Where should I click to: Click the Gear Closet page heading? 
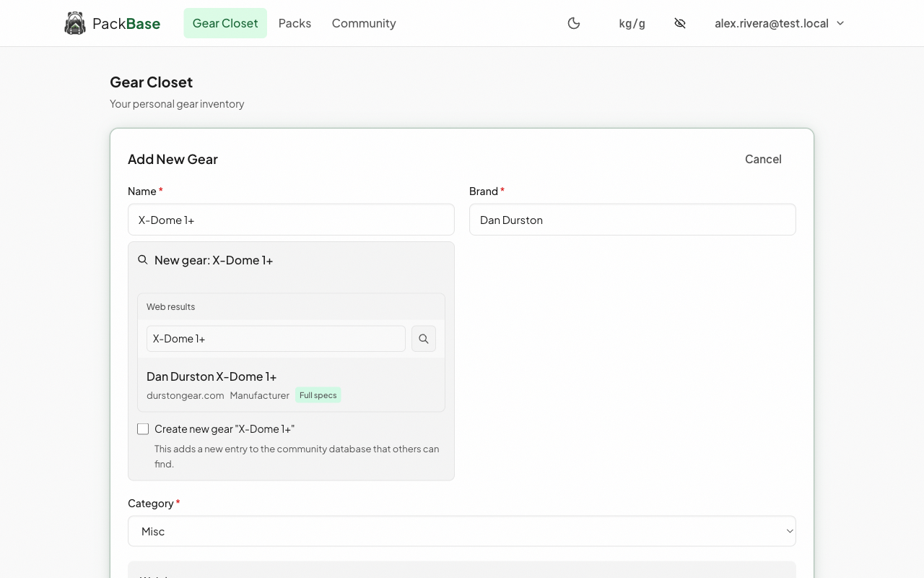[152, 82]
